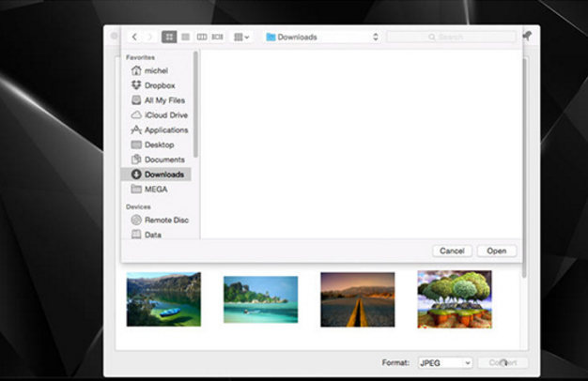Click the Dropbox logo icon
Viewport: 588px width, 381px height.
pos(136,85)
